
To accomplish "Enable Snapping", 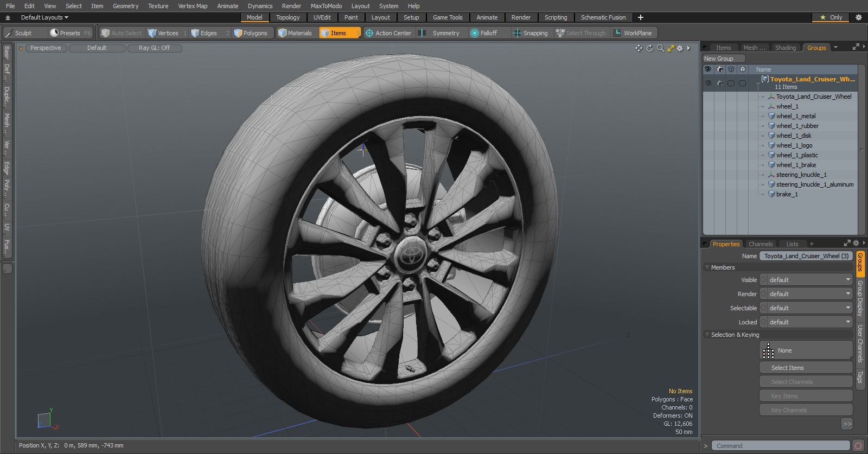I will (x=531, y=33).
